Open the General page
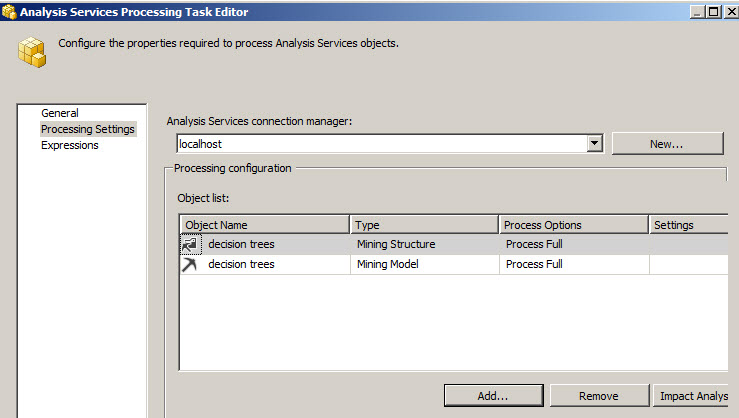 coord(60,113)
